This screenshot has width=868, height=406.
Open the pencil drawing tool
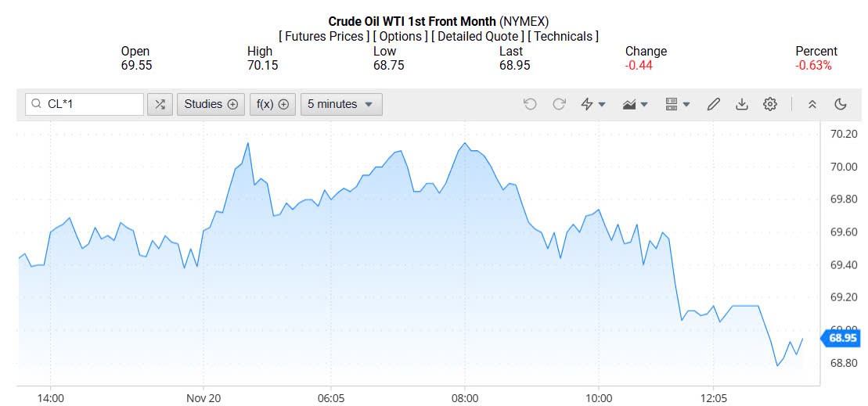coord(713,104)
